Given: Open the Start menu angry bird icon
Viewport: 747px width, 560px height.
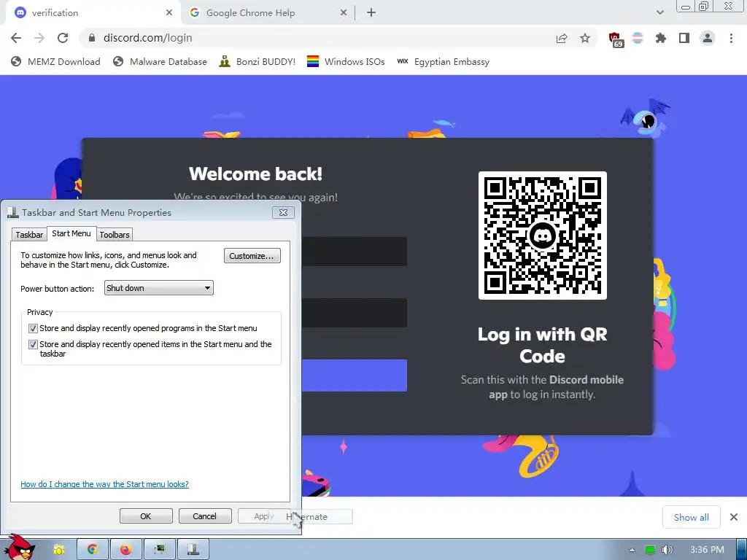Looking at the screenshot, I should (19, 548).
